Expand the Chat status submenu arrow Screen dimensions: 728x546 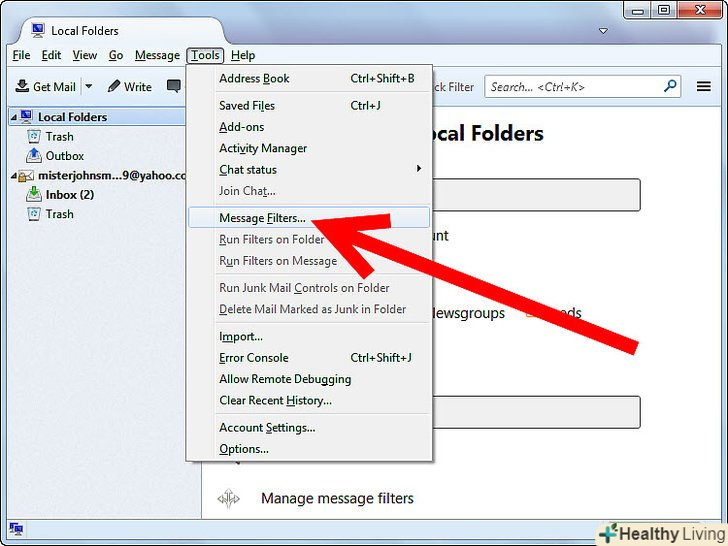[419, 169]
